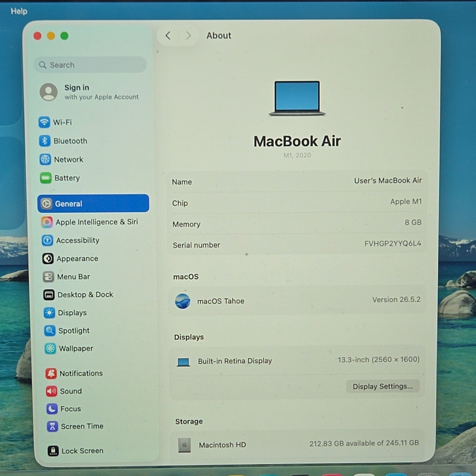Go back with the left chevron
This screenshot has height=476, width=476.
point(168,36)
